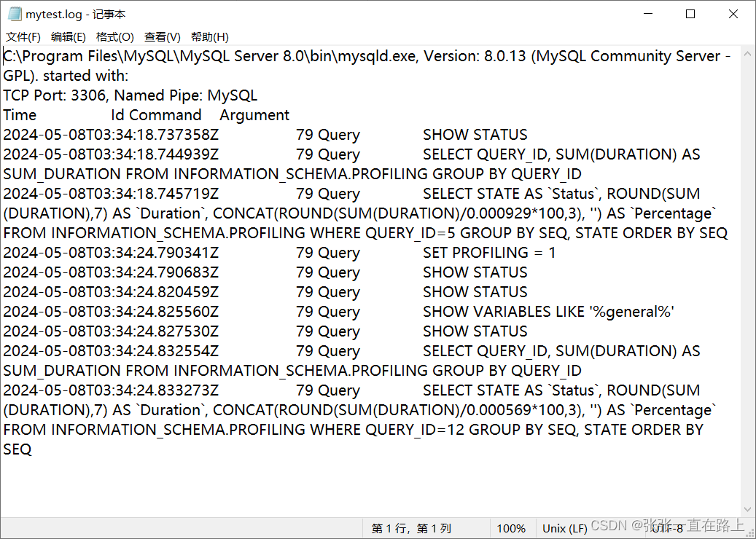Click timestamp 2024-05-08T03:34:24.827530Z
This screenshot has height=539, width=756.
click(111, 331)
